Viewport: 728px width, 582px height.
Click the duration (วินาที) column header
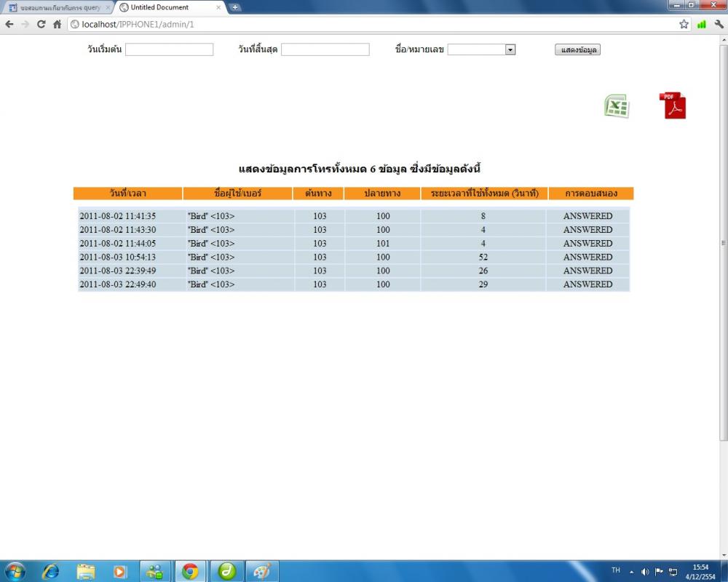pos(484,193)
